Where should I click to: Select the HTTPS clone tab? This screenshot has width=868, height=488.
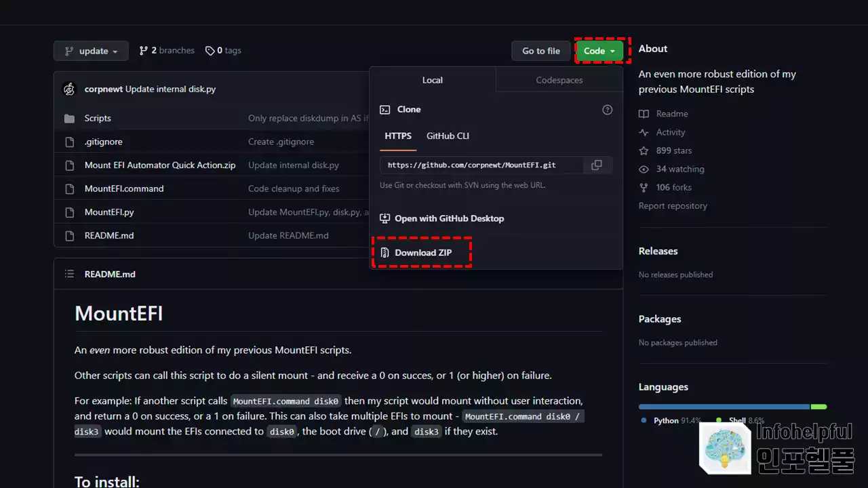(x=398, y=136)
